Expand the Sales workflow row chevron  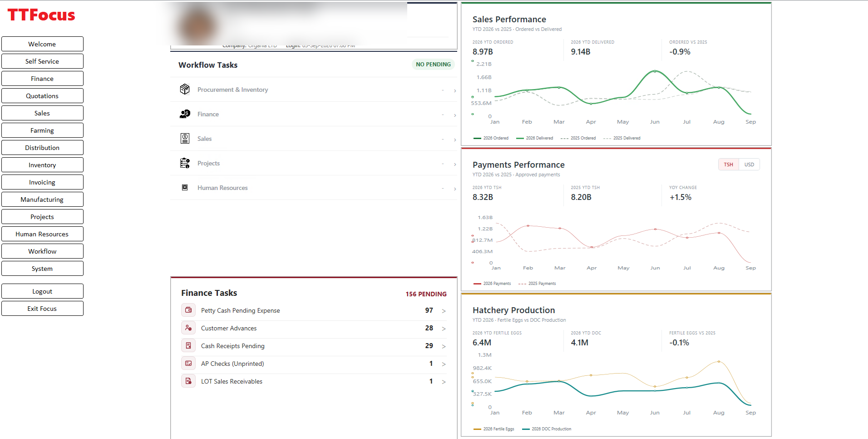(455, 140)
